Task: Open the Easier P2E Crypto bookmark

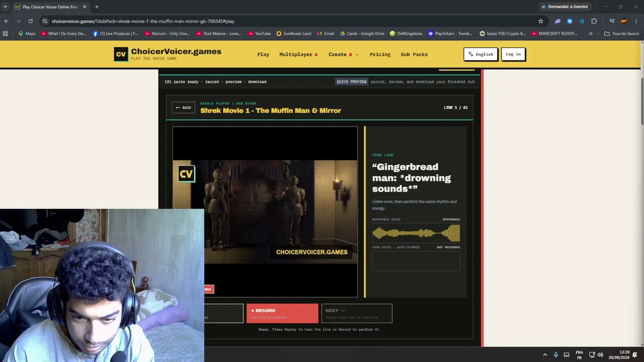Action: (x=503, y=34)
